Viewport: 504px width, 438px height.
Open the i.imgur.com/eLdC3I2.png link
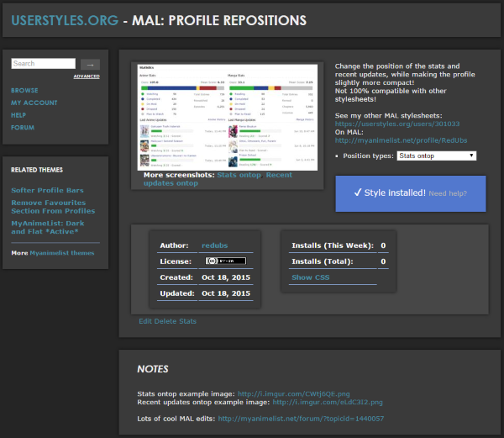tap(328, 403)
